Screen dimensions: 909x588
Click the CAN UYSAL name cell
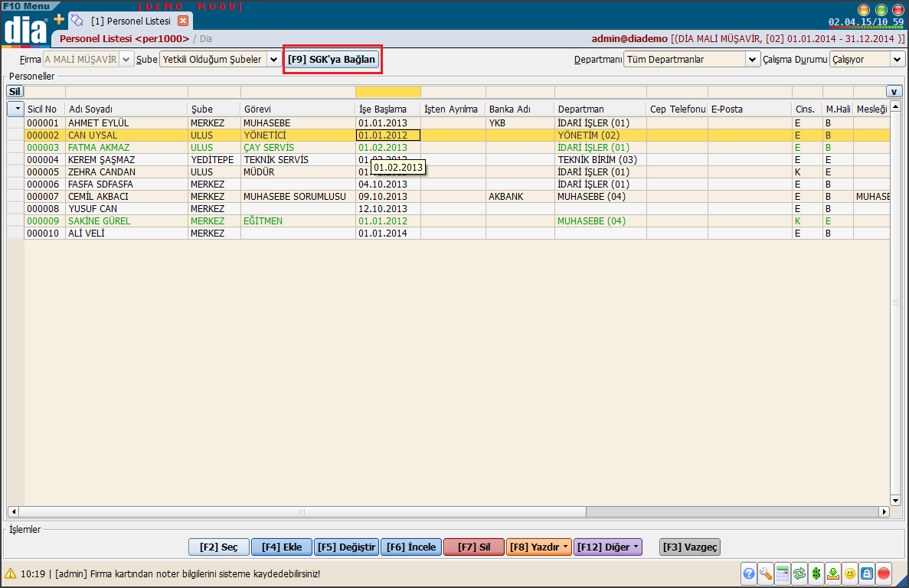pyautogui.click(x=126, y=135)
